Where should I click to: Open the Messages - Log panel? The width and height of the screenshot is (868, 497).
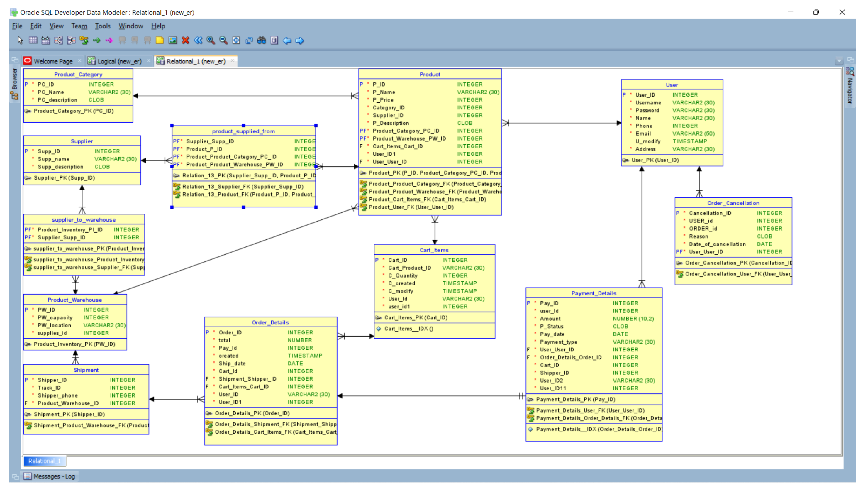50,477
